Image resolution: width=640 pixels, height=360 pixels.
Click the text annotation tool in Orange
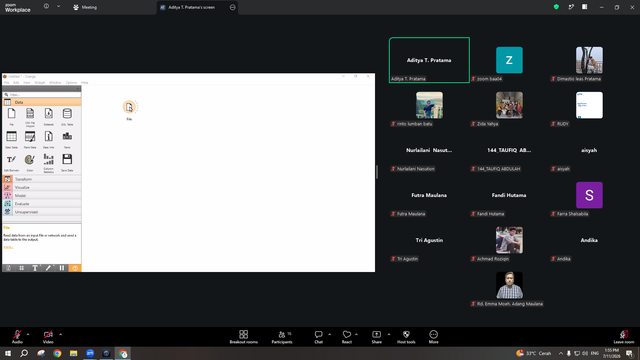[35, 268]
